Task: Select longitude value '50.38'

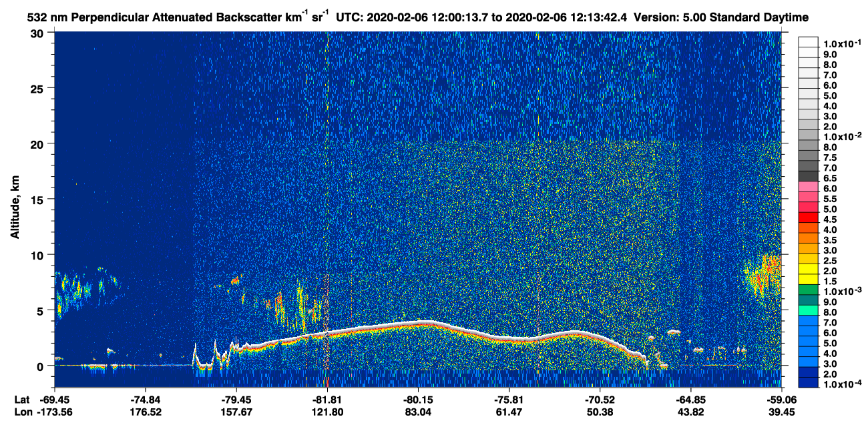Action: (600, 412)
